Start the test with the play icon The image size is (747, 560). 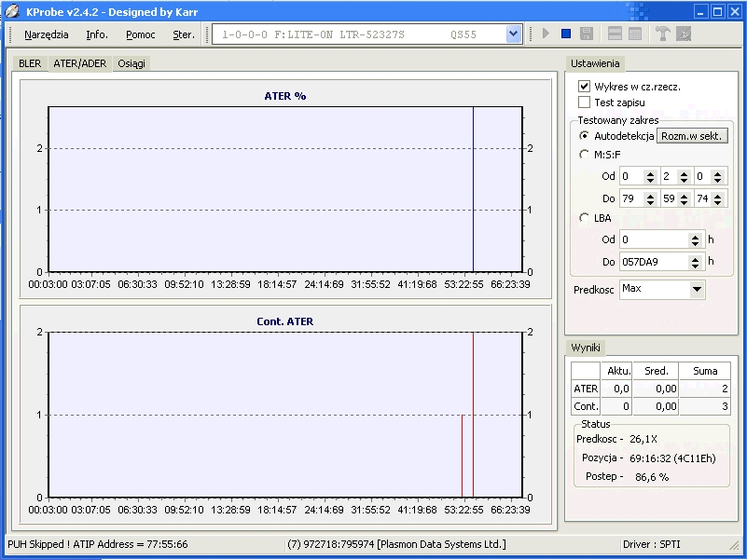[x=546, y=34]
